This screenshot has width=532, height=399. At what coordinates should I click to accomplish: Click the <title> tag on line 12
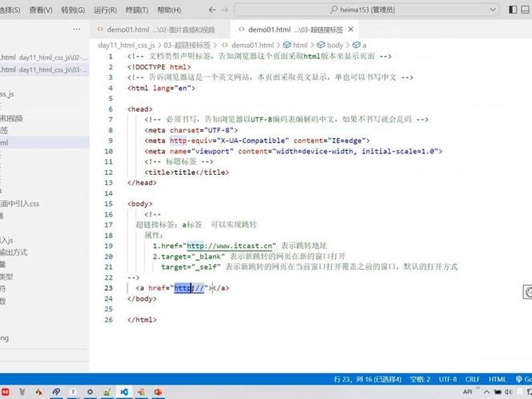coord(159,172)
